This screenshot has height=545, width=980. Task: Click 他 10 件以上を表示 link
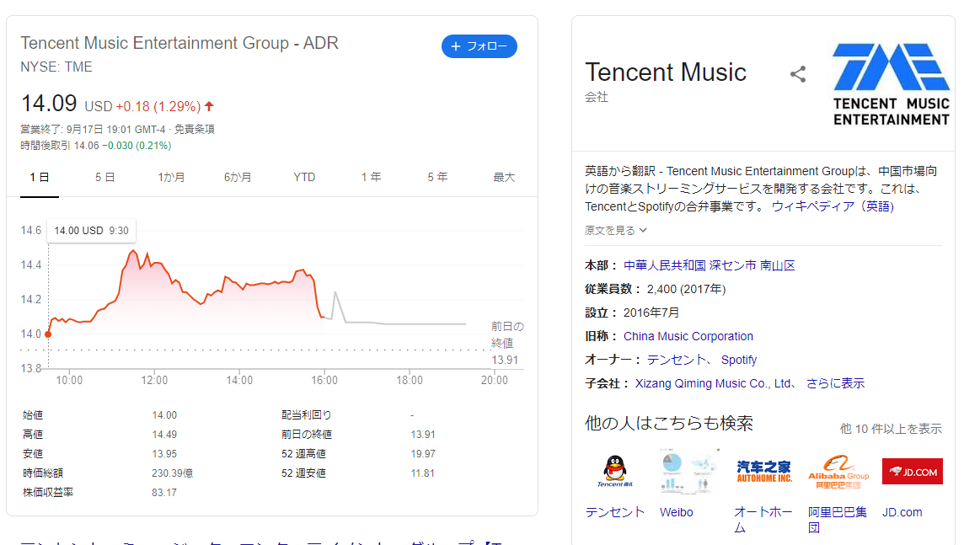(x=891, y=429)
